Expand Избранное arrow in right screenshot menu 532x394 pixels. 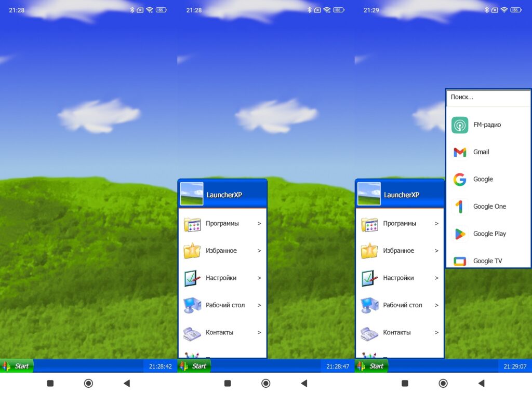[x=436, y=251]
